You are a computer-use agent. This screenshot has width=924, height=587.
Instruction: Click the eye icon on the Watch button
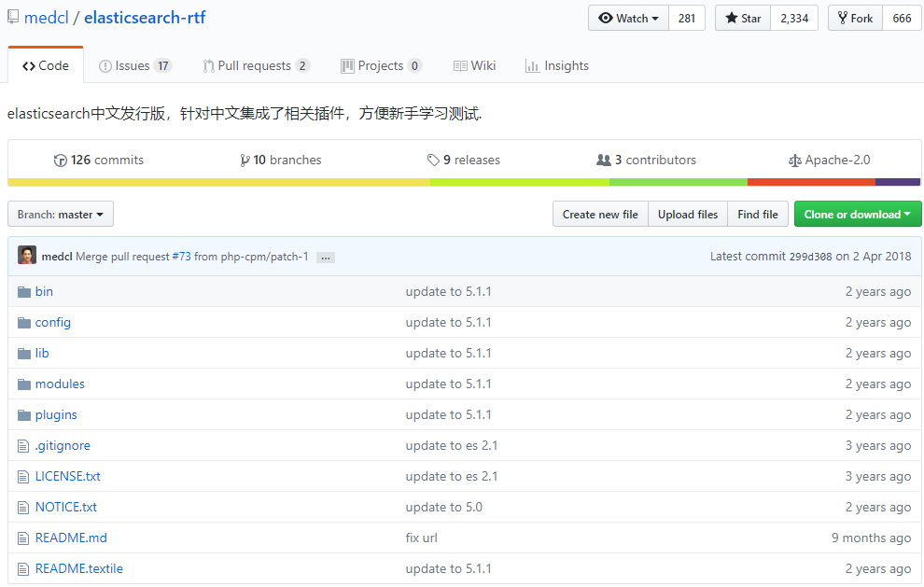[608, 17]
